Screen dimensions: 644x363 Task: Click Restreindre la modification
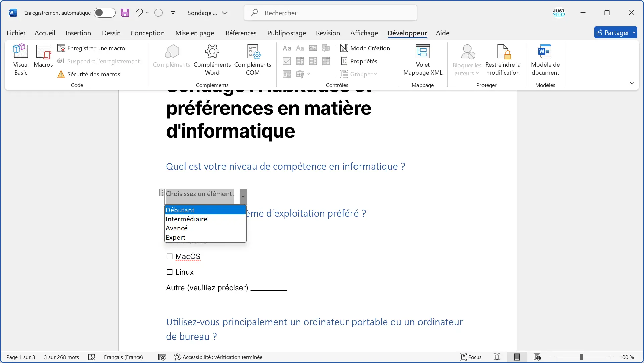(503, 60)
